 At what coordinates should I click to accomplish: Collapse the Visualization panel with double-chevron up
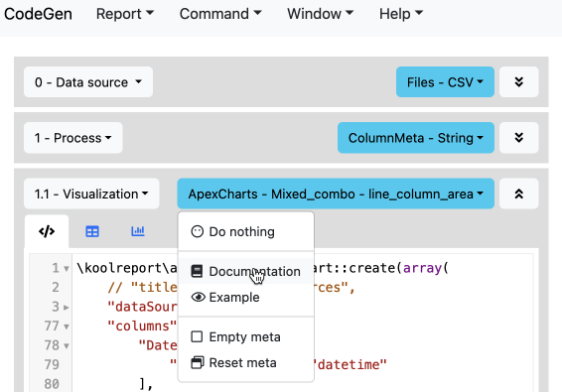(x=518, y=194)
